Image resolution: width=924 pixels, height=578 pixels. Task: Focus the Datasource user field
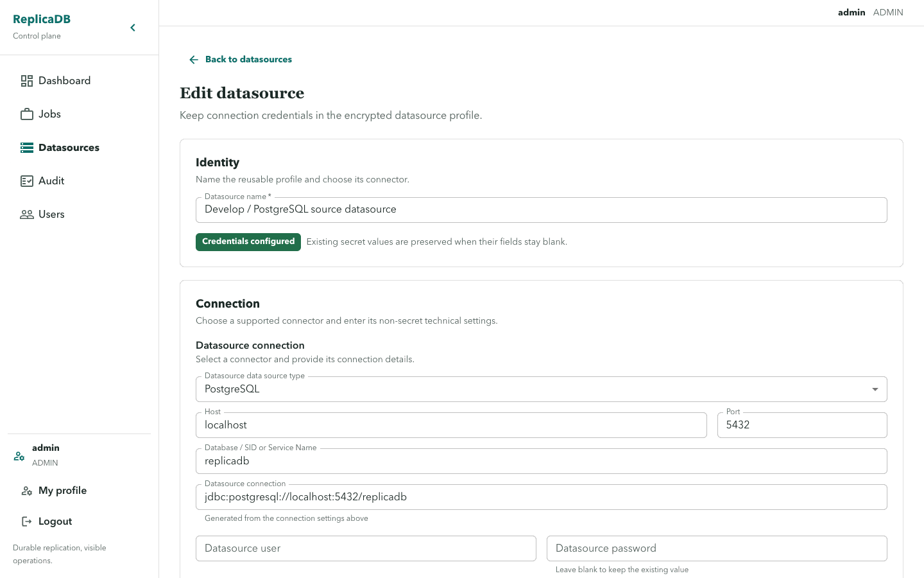(366, 548)
